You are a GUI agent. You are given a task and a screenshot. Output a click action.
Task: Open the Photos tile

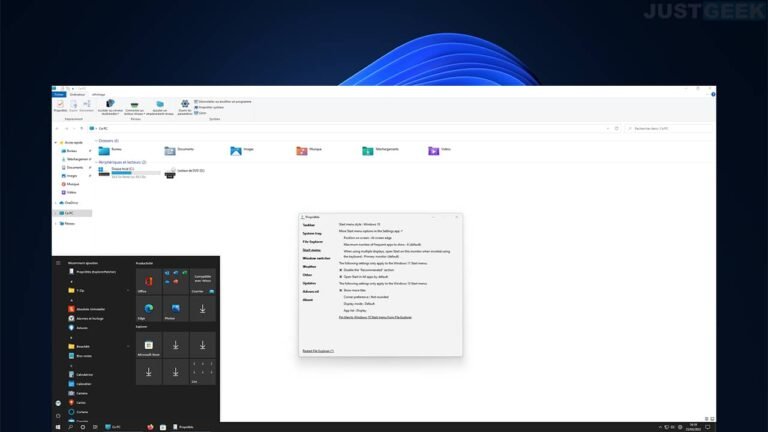click(175, 309)
